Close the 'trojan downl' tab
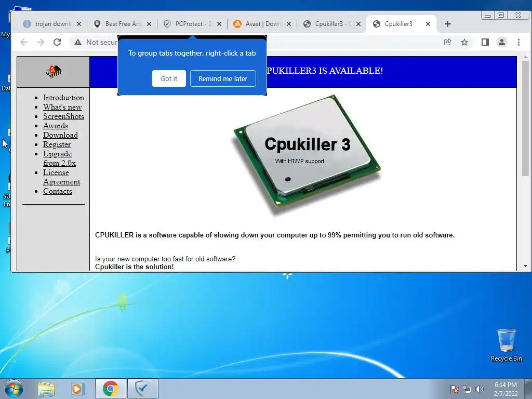 tap(79, 24)
